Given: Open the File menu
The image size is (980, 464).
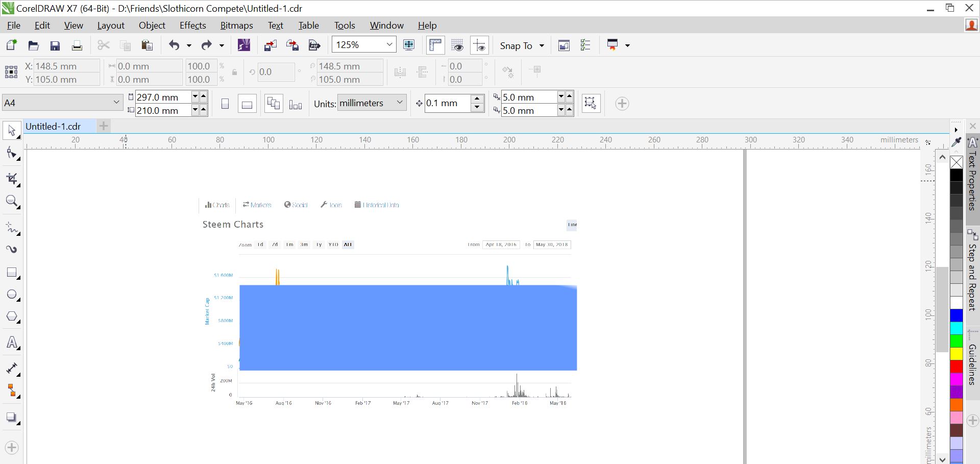Looking at the screenshot, I should pos(14,26).
